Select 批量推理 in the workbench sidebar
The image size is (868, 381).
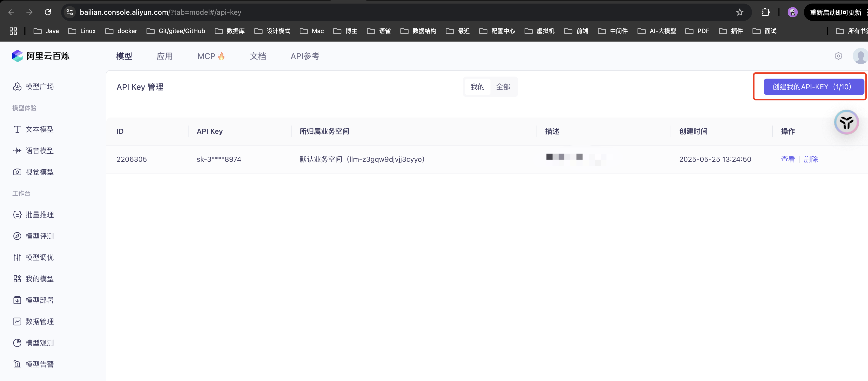pos(39,215)
